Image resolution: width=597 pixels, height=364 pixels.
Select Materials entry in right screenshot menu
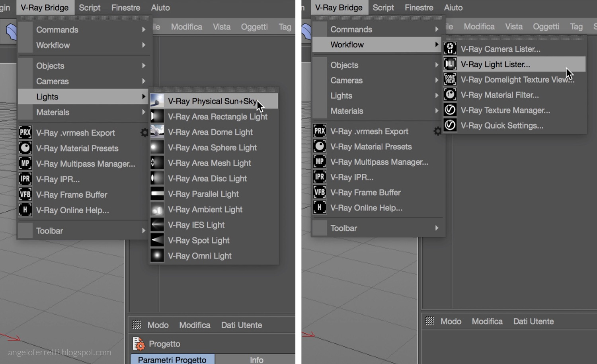coord(378,111)
